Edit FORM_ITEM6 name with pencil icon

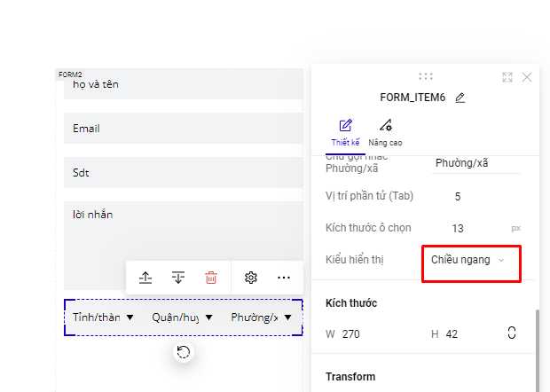460,98
